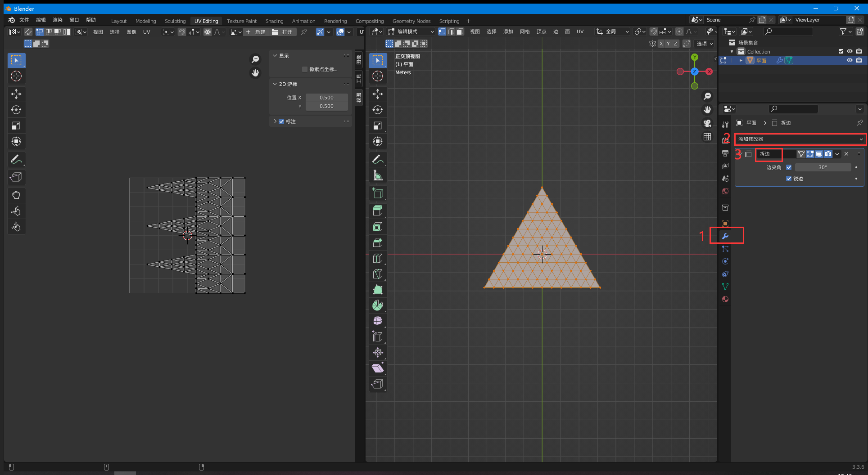Viewport: 868px width, 475px height.
Task: Open the Global (全局) orientation dropdown
Action: pyautogui.click(x=612, y=31)
